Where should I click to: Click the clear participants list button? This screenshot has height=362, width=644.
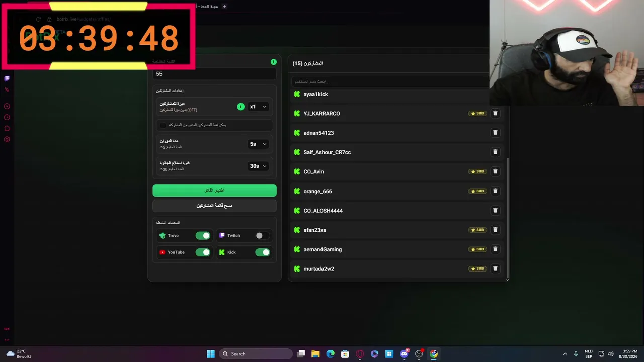[214, 206]
